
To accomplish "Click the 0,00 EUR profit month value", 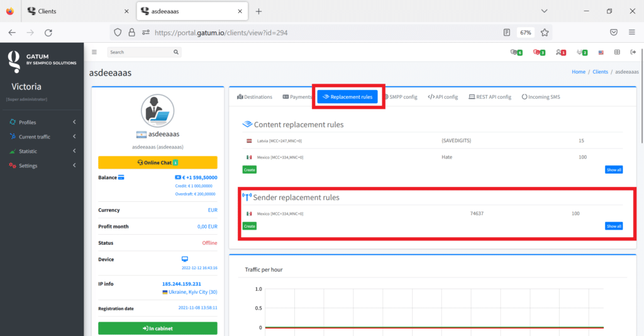I will (207, 227).
